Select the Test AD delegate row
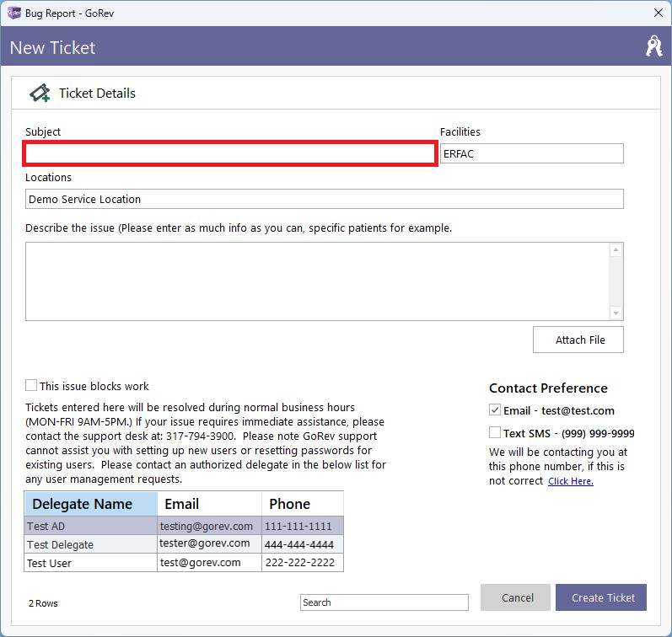672x637 pixels. [184, 526]
